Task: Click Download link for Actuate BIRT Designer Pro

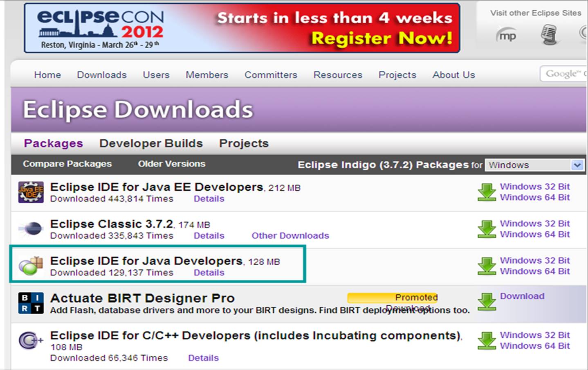Action: coord(522,296)
